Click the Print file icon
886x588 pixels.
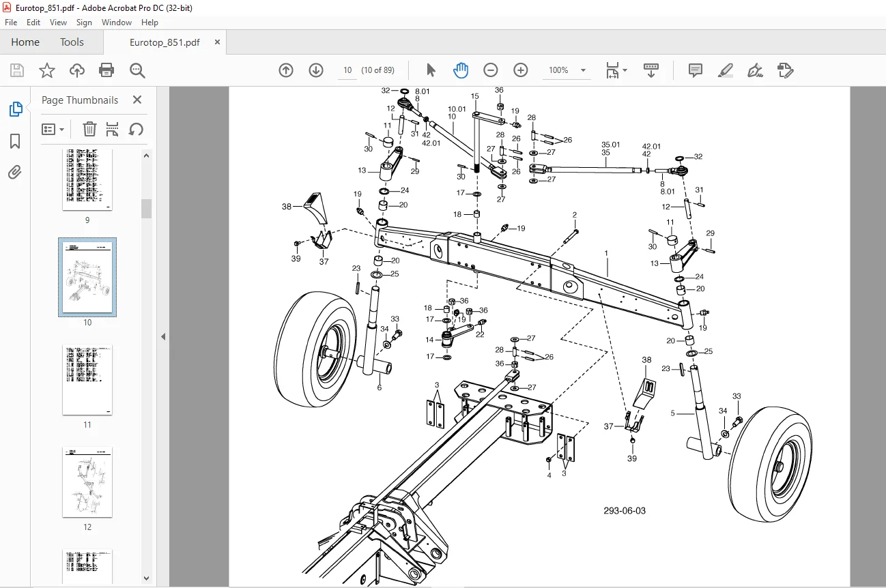pyautogui.click(x=106, y=70)
